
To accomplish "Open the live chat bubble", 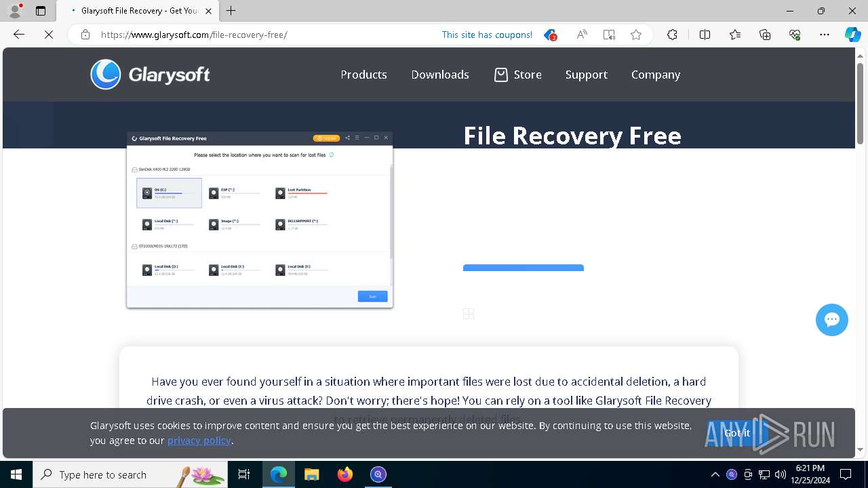I will click(832, 319).
